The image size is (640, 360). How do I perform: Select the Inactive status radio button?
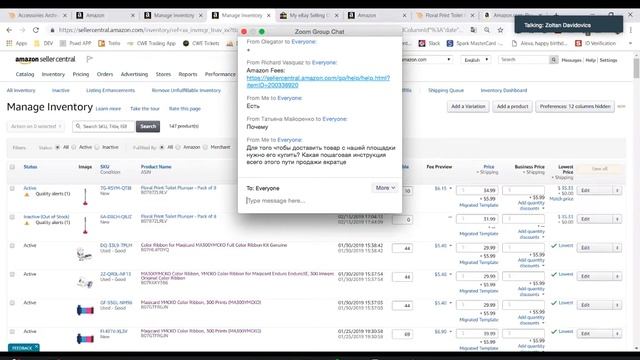[97, 147]
